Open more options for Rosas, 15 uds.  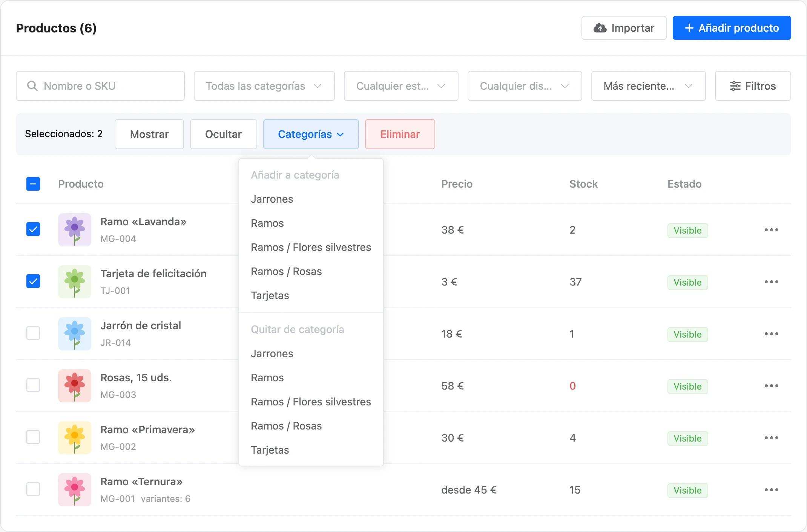(771, 386)
